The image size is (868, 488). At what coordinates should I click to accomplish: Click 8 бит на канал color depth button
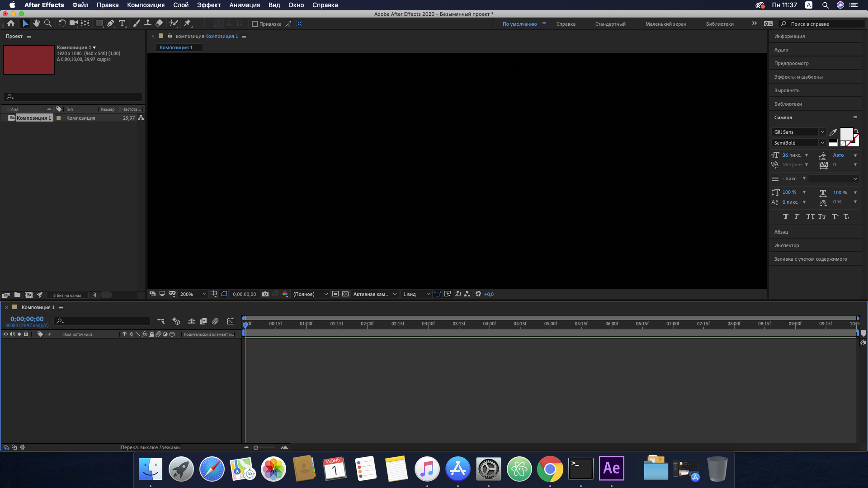click(67, 296)
